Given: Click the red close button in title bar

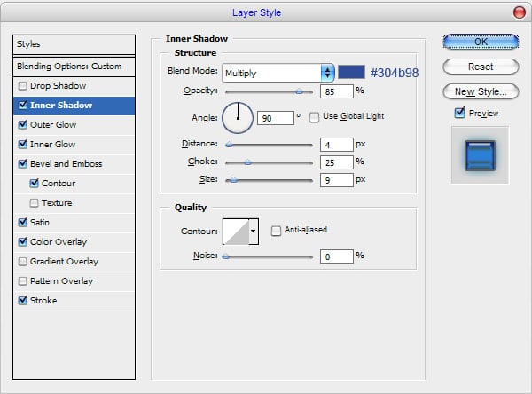Looking at the screenshot, I should (518, 12).
